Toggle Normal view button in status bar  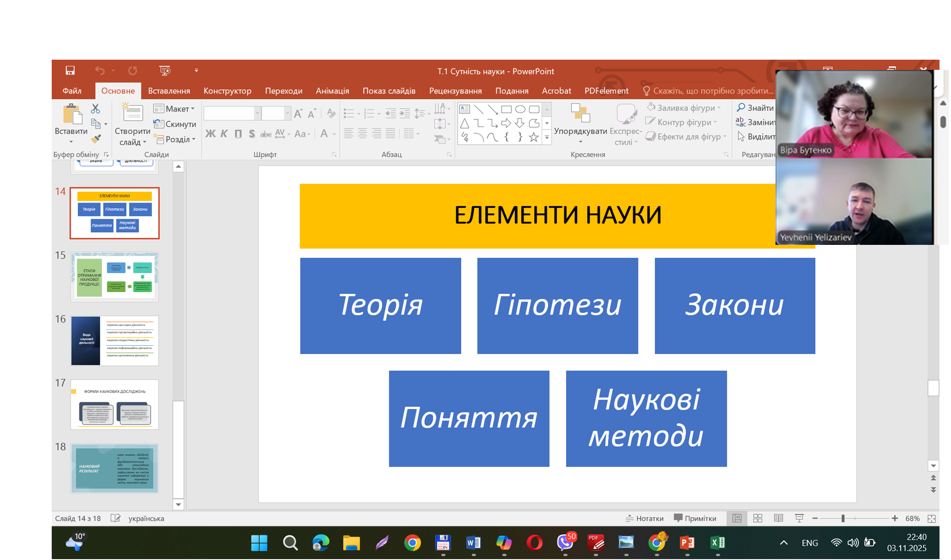(737, 518)
